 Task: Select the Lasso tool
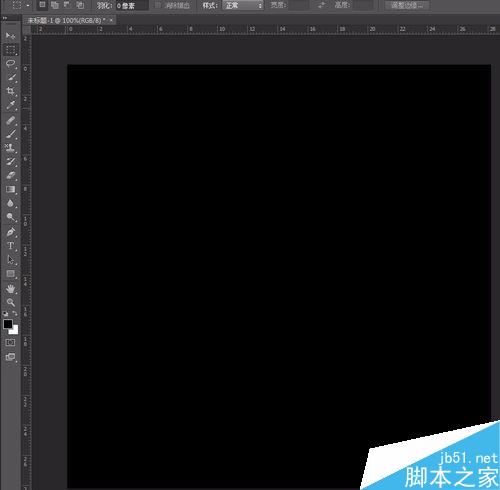pos(10,64)
